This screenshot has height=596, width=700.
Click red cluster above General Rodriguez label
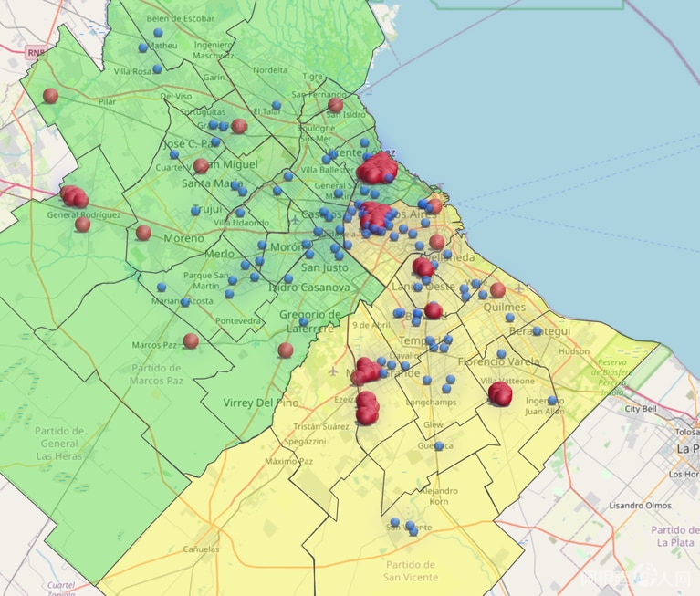coord(74,196)
